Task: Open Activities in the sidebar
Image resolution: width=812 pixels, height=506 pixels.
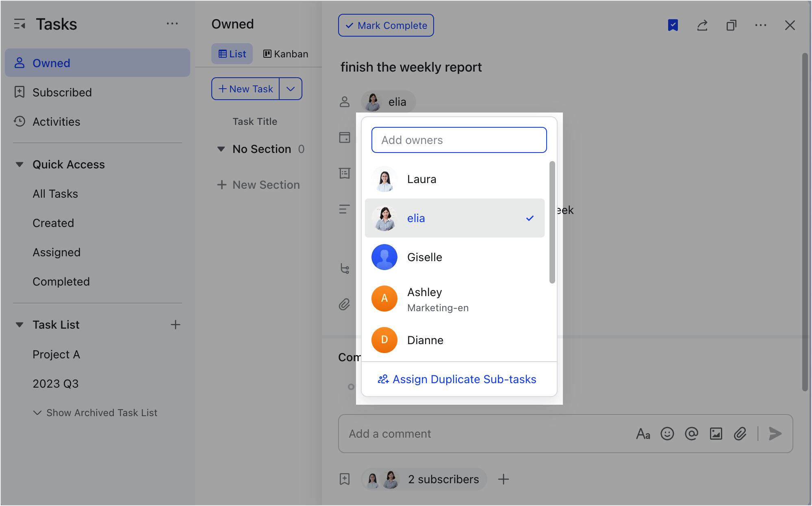Action: click(x=56, y=122)
